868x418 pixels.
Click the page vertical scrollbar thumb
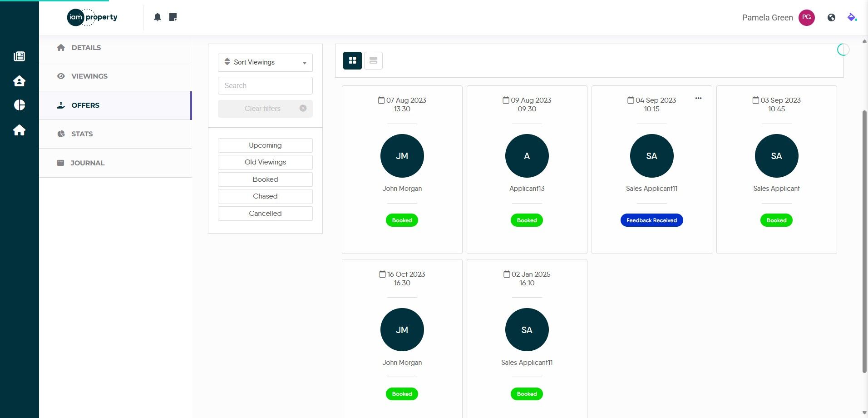(x=865, y=242)
